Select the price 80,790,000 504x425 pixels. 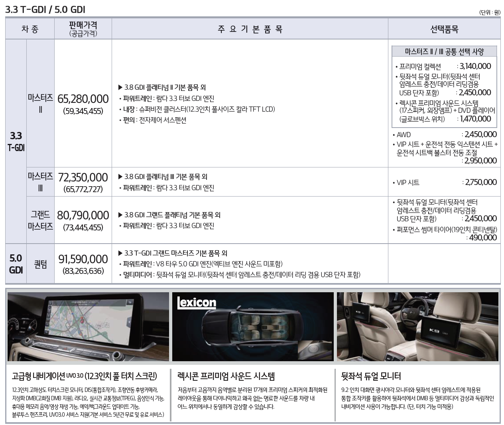(x=83, y=215)
